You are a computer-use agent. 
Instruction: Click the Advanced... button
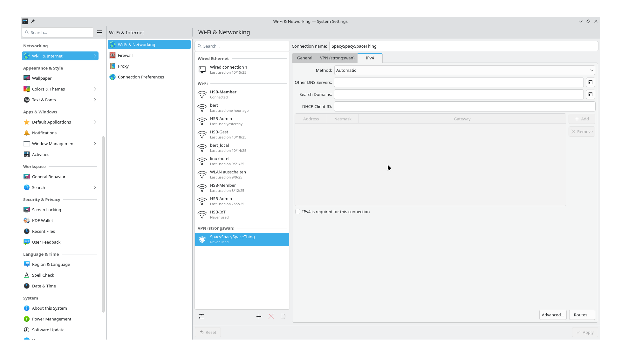553,315
